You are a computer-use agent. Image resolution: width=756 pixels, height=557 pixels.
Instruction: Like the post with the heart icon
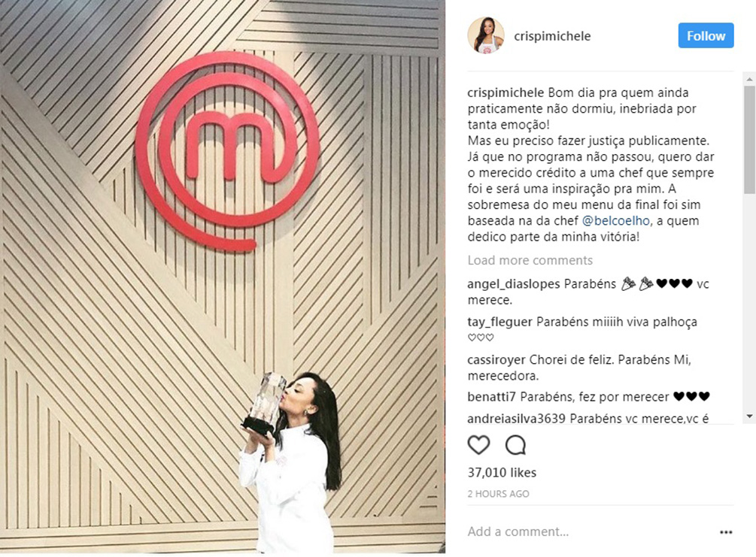(x=478, y=445)
